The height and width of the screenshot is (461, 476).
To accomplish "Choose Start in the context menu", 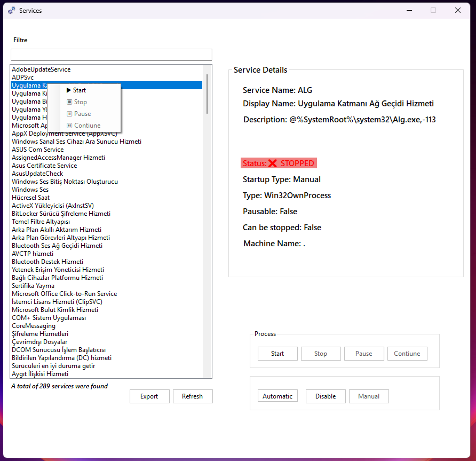I will [84, 90].
